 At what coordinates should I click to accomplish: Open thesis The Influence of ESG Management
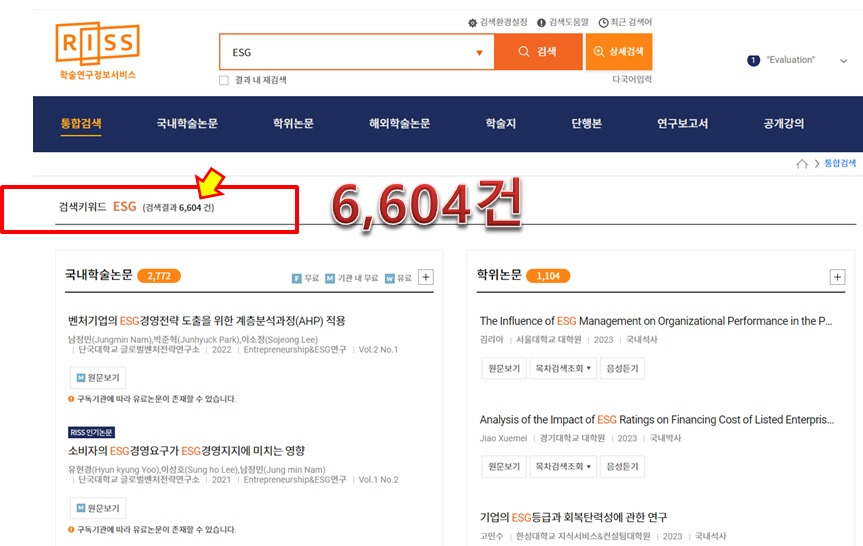[x=656, y=321]
